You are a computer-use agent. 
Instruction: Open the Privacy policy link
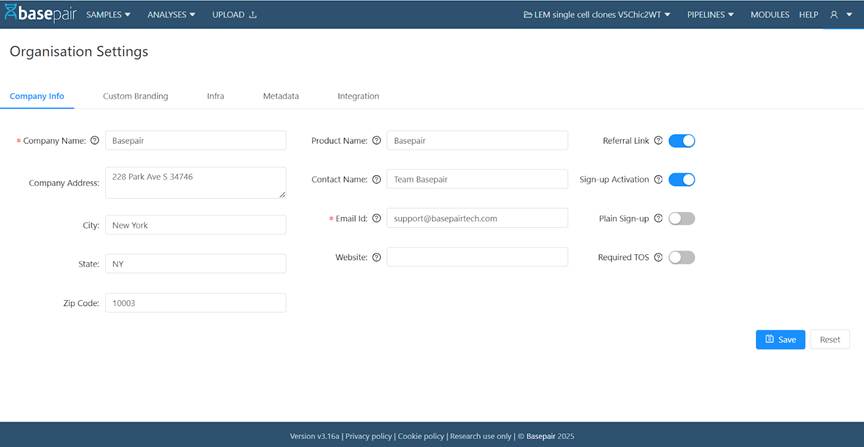click(368, 436)
